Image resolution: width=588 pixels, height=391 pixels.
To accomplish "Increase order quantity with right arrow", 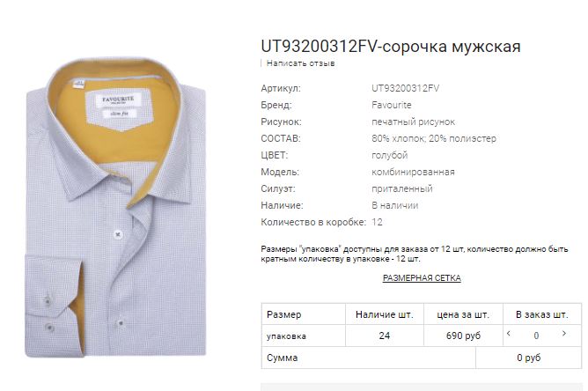I will point(563,333).
